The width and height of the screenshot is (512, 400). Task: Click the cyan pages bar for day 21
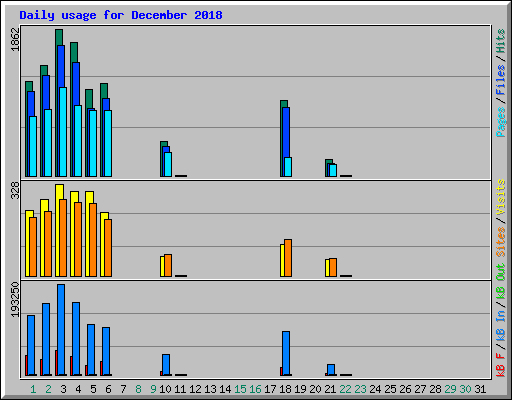[333, 170]
